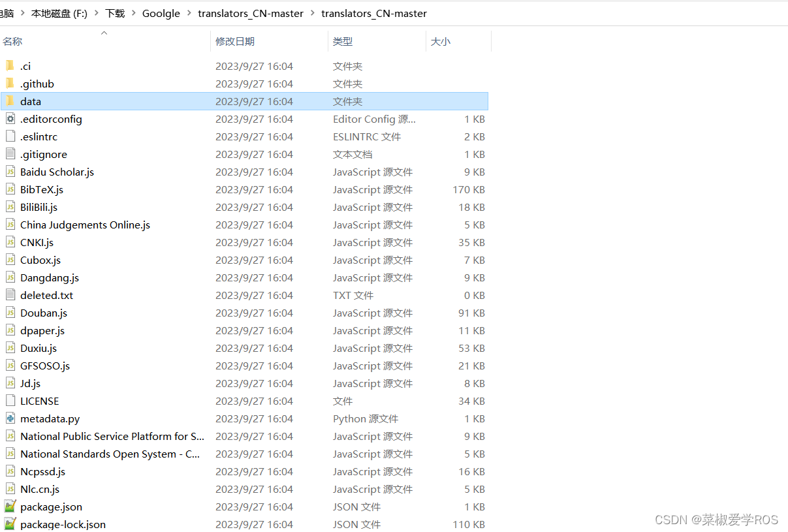Click the 91 KB size of Douban.js
Viewport: 788px width, 532px height.
(471, 313)
